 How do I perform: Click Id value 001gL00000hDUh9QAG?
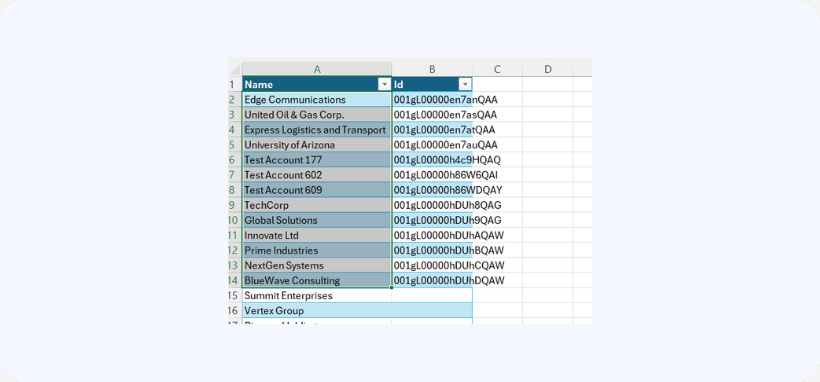[448, 220]
